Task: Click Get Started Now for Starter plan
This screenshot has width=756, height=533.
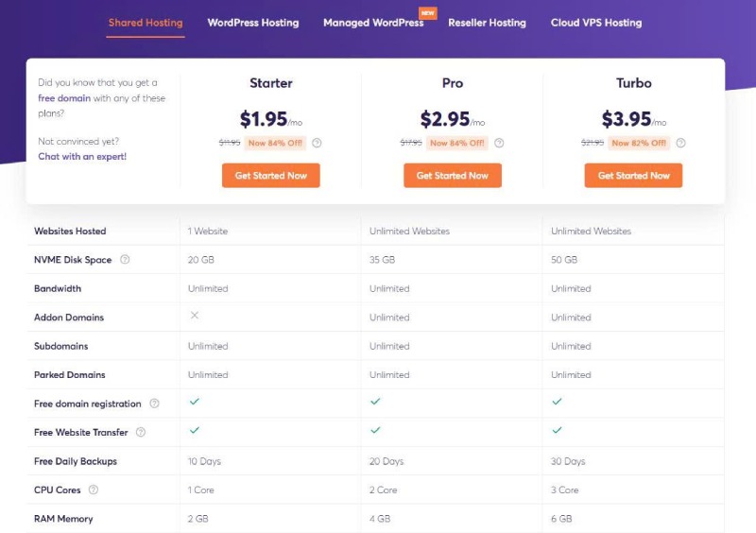Action: (x=271, y=176)
